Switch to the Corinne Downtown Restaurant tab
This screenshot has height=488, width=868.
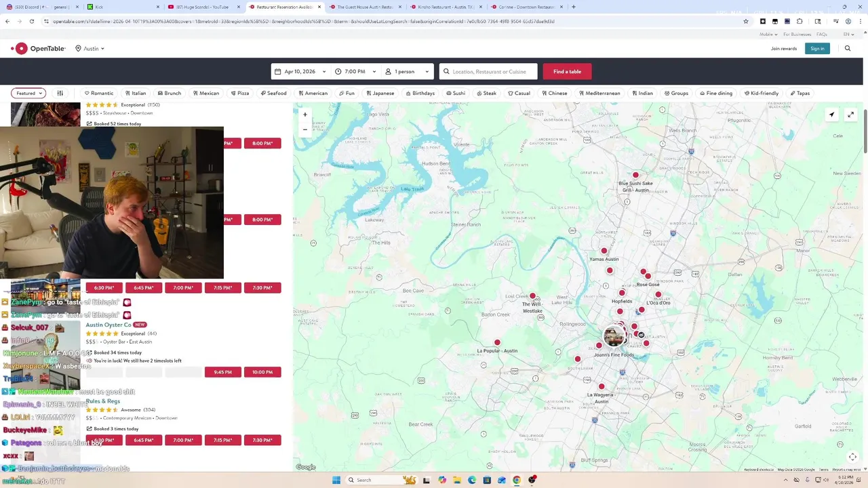[x=526, y=7]
